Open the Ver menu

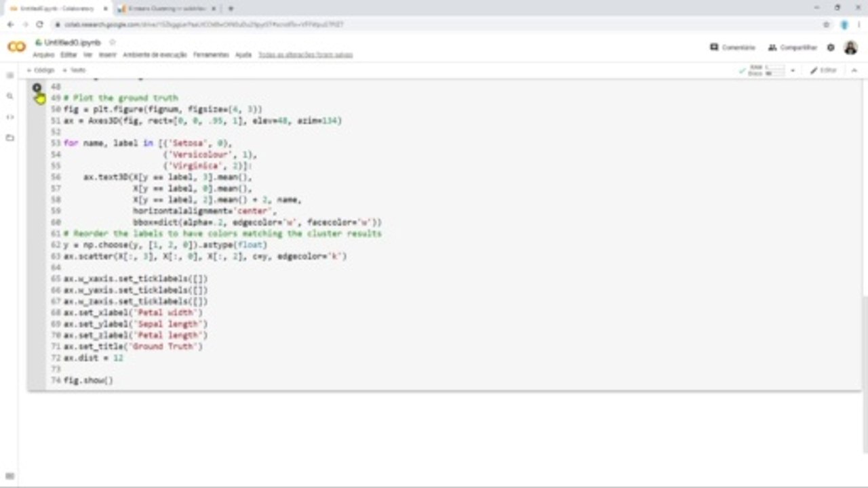(88, 55)
